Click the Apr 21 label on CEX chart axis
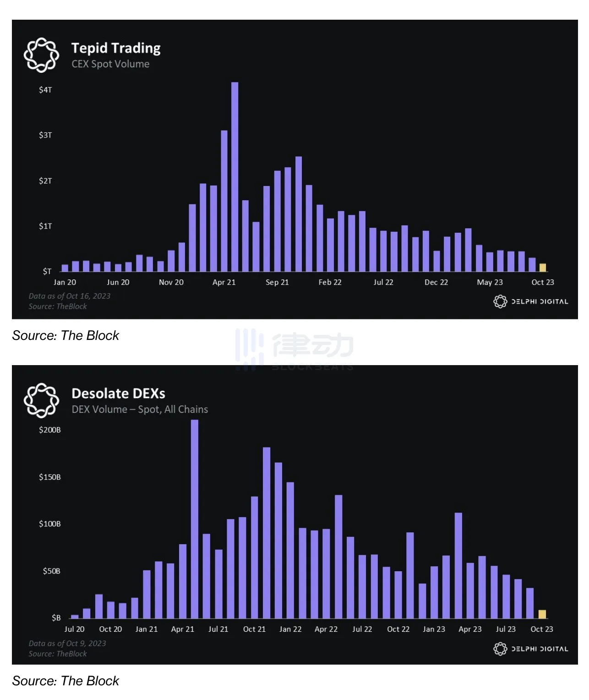Viewport: 589px width, 700px height. pos(224,282)
